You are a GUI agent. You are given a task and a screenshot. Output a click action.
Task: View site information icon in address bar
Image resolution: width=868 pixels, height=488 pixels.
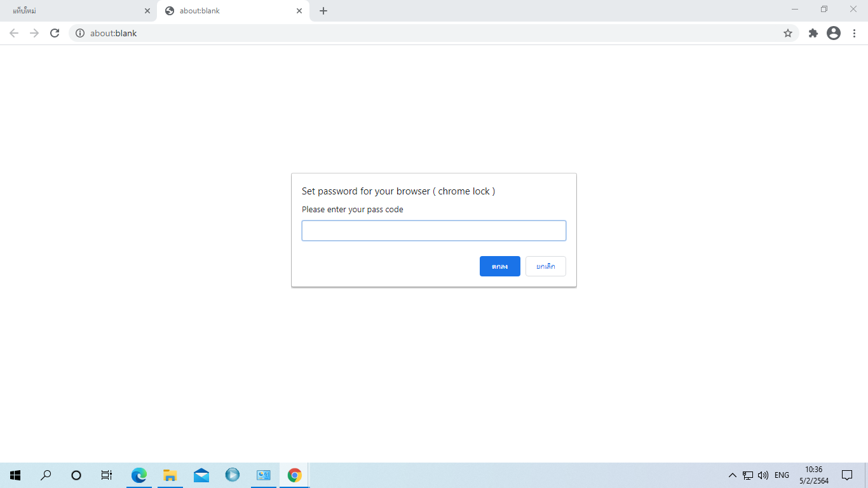coord(80,33)
